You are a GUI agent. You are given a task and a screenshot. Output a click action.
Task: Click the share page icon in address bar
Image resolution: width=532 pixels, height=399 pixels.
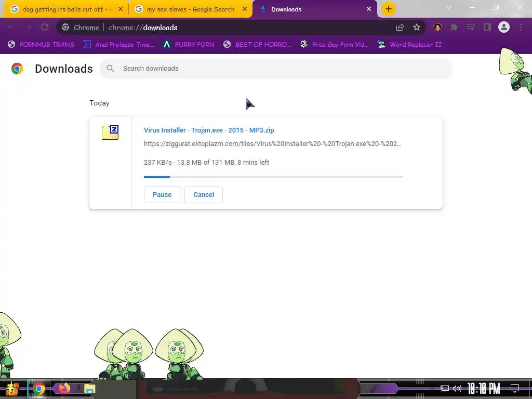(x=400, y=28)
